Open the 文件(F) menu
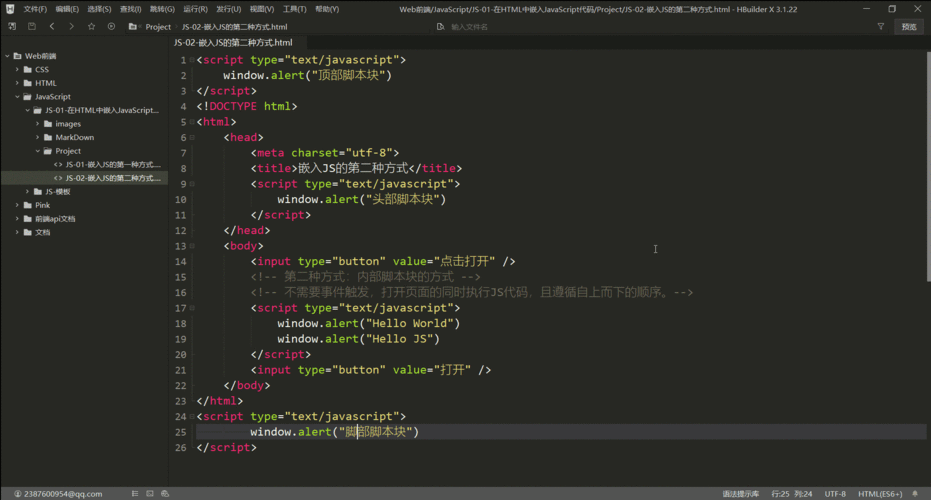 pos(35,9)
